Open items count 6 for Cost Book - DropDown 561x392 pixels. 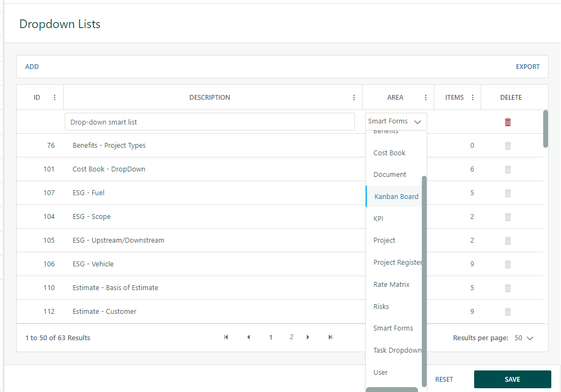click(x=472, y=169)
